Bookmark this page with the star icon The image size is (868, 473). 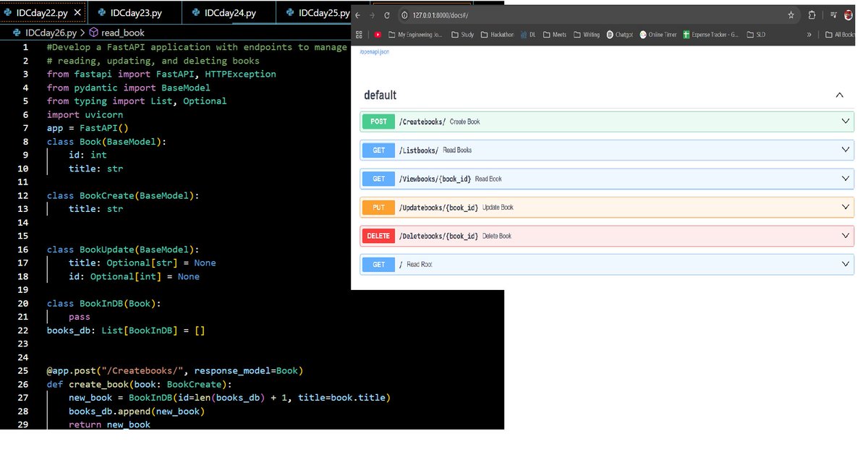[791, 15]
